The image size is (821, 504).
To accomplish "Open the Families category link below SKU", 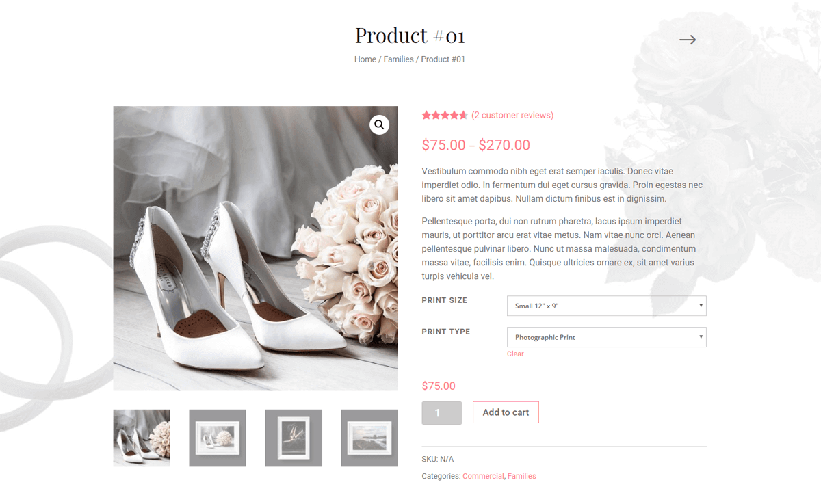I will pyautogui.click(x=522, y=476).
